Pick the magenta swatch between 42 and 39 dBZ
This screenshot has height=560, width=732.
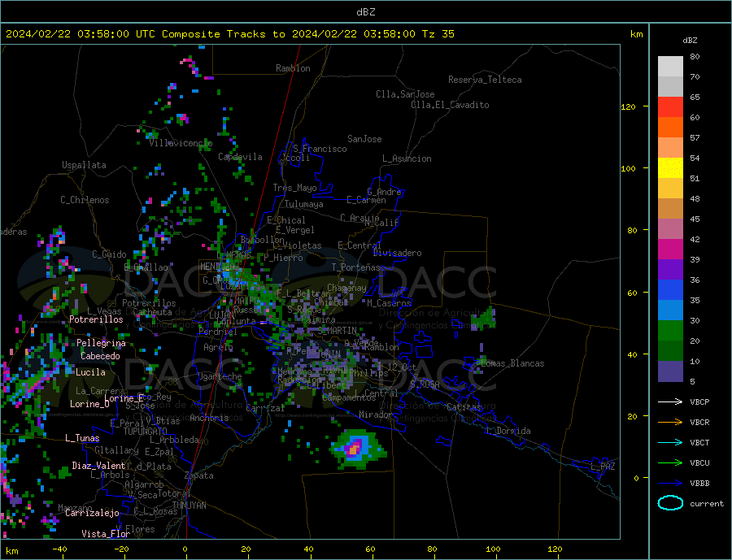pyautogui.click(x=670, y=250)
